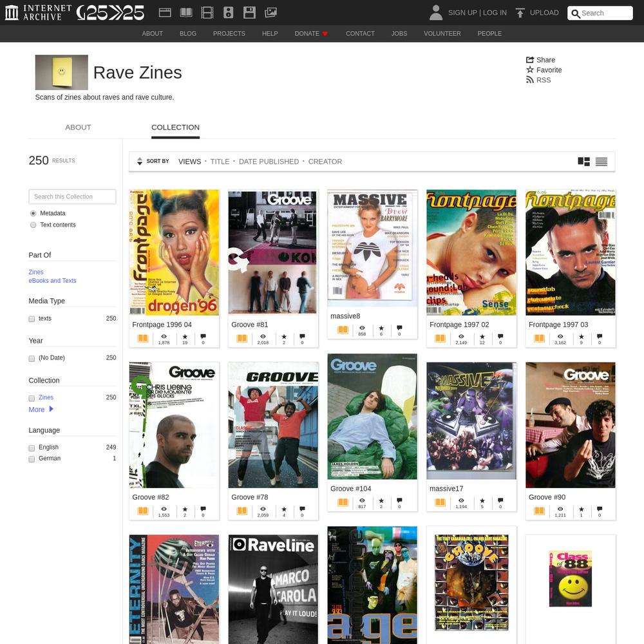Screen dimensions: 644x644
Task: Switch to list view layout
Action: [601, 162]
